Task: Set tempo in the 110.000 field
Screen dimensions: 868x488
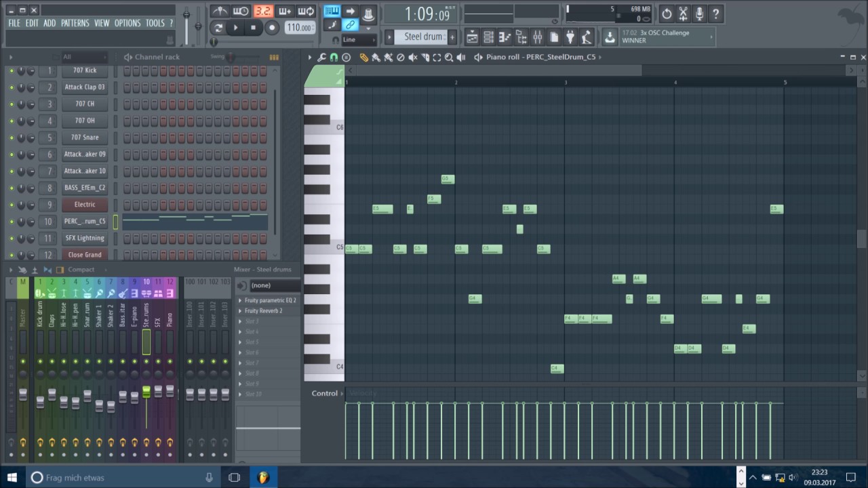Action: [x=299, y=28]
